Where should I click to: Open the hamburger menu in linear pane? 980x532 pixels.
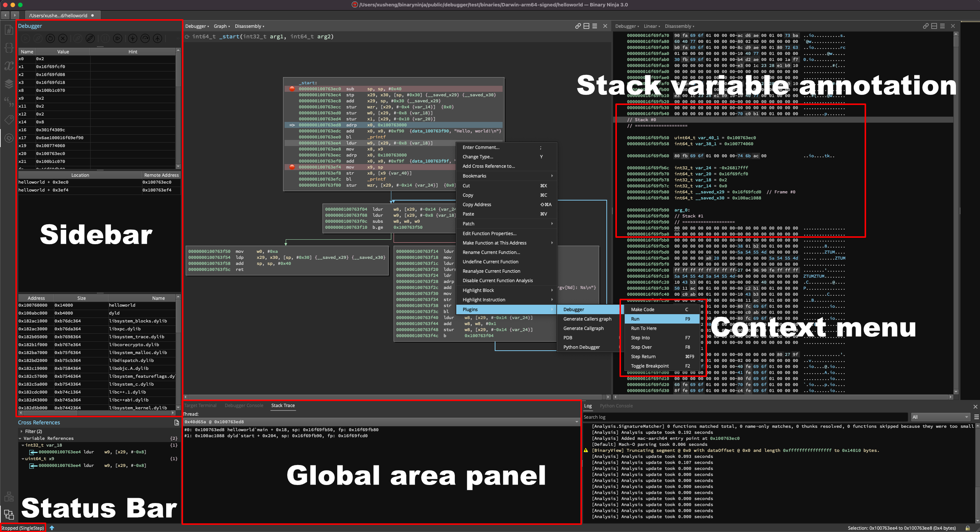tap(942, 26)
